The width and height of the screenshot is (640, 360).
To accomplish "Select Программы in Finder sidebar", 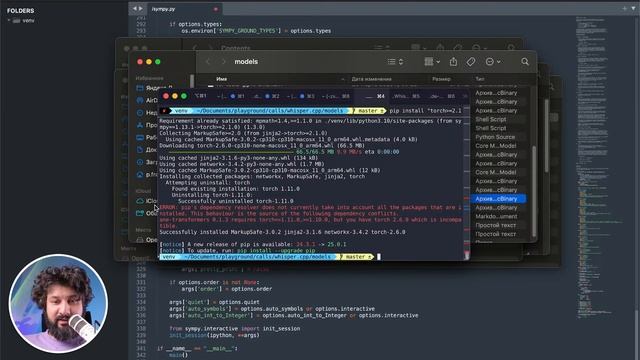I will click(x=147, y=125).
